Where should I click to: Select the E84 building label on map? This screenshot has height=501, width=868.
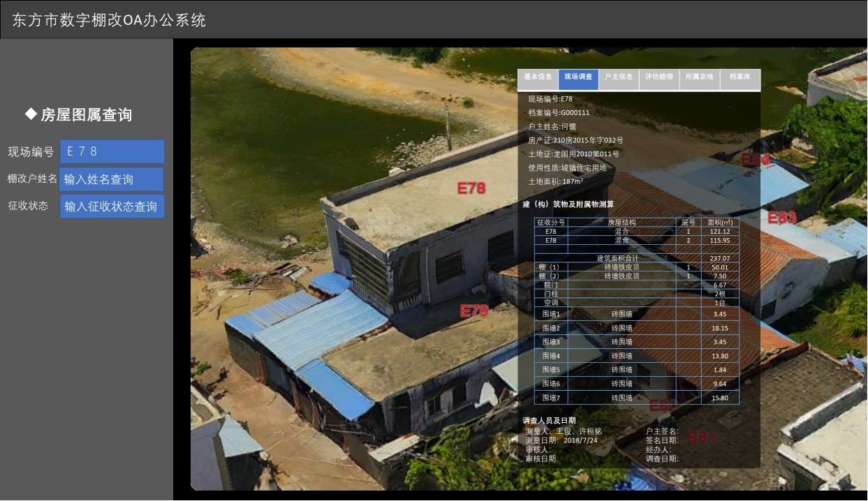click(756, 160)
